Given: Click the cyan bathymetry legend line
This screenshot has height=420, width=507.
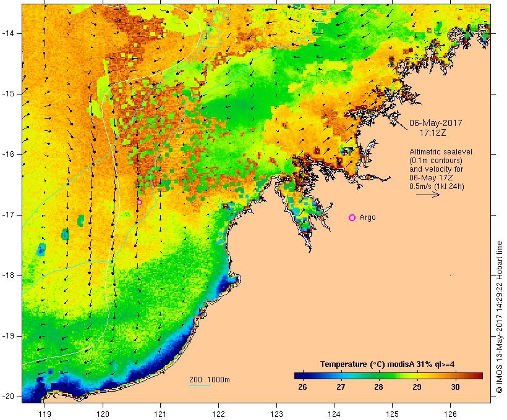Looking at the screenshot, I should 200,385.
